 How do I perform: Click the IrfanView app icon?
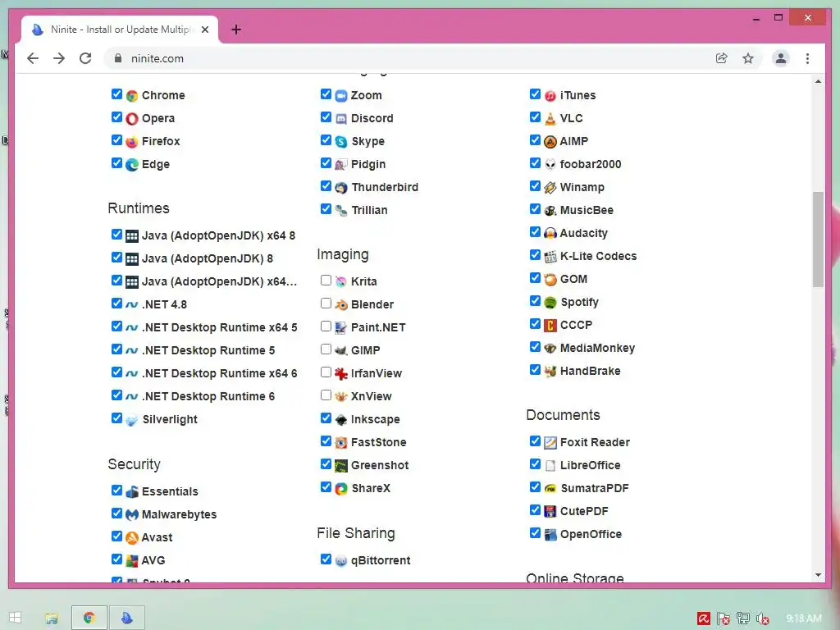click(x=341, y=373)
